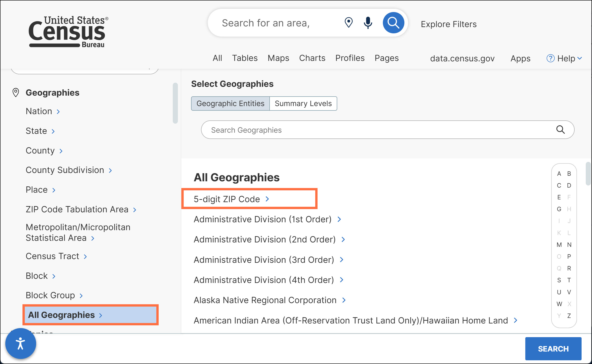Select the Geographic Entities toggle

coord(230,104)
